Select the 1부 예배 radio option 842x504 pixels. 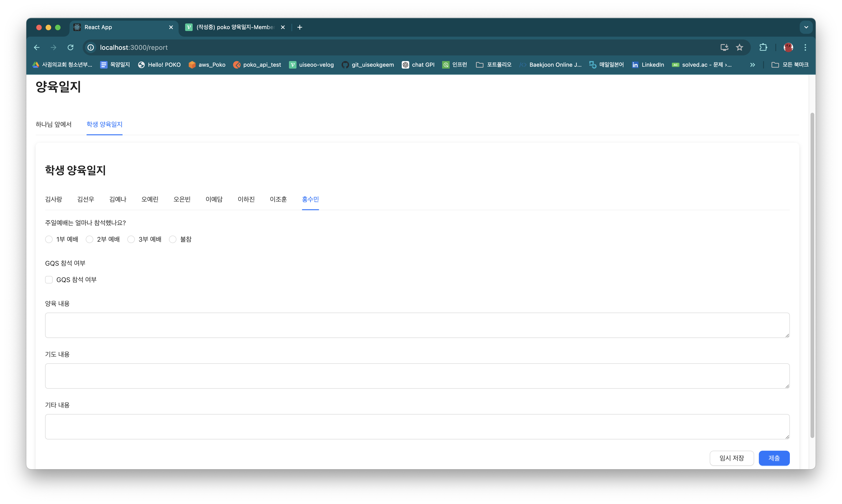49,239
